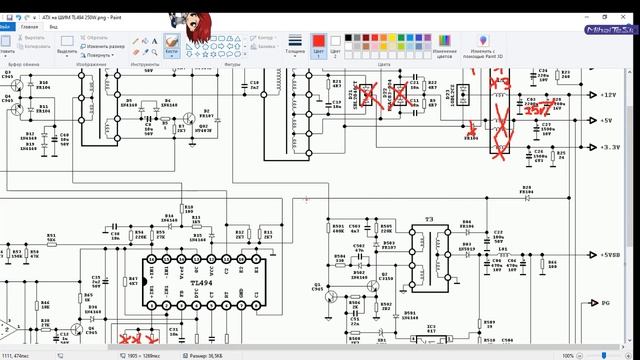
Task: Open Edit colors (Изменение цветов)
Action: coord(444,46)
